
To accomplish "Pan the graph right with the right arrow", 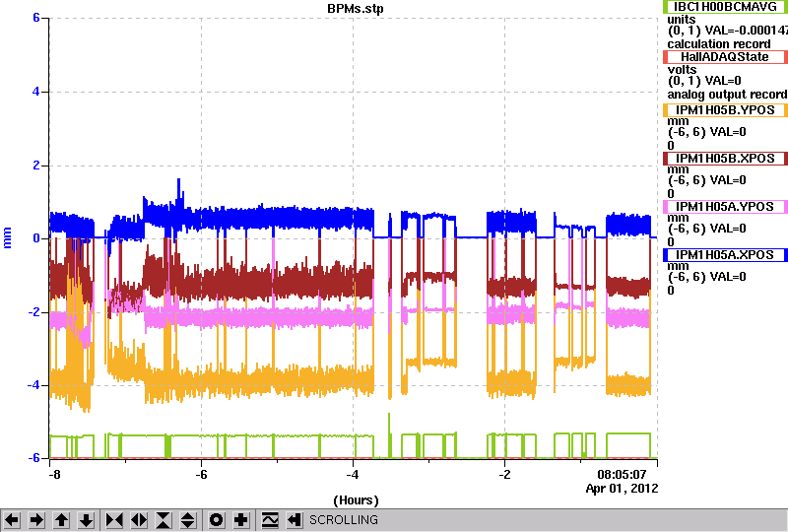I will point(36,520).
